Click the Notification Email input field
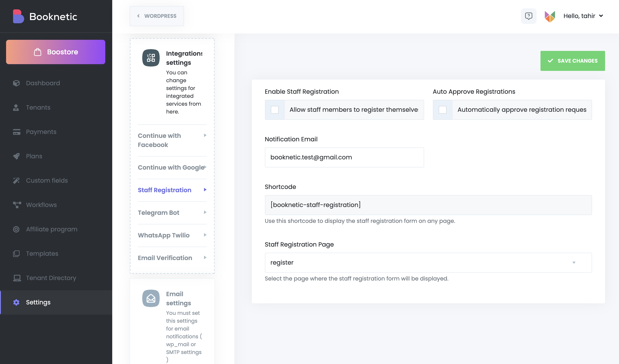Screen dimensions: 619x364 pyautogui.click(x=344, y=157)
